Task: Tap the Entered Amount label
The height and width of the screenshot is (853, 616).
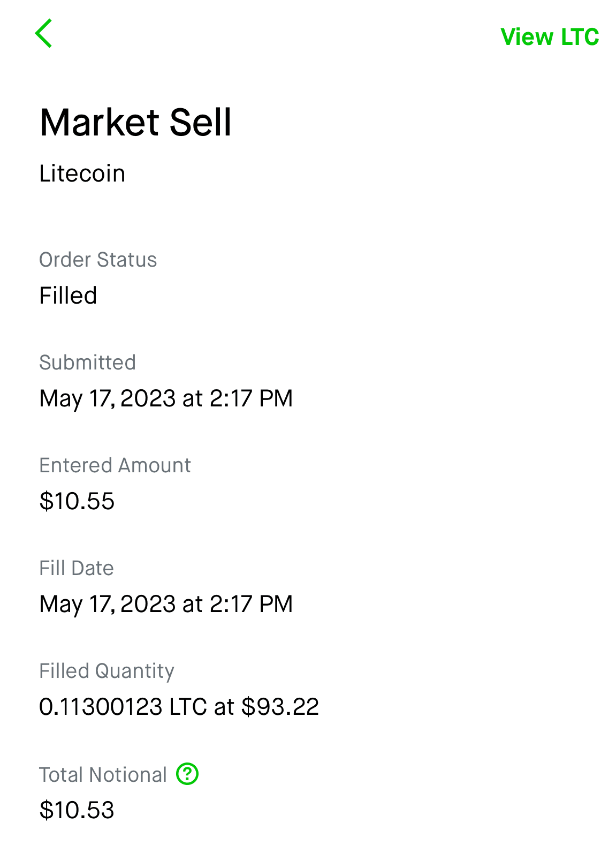Action: coord(115,465)
